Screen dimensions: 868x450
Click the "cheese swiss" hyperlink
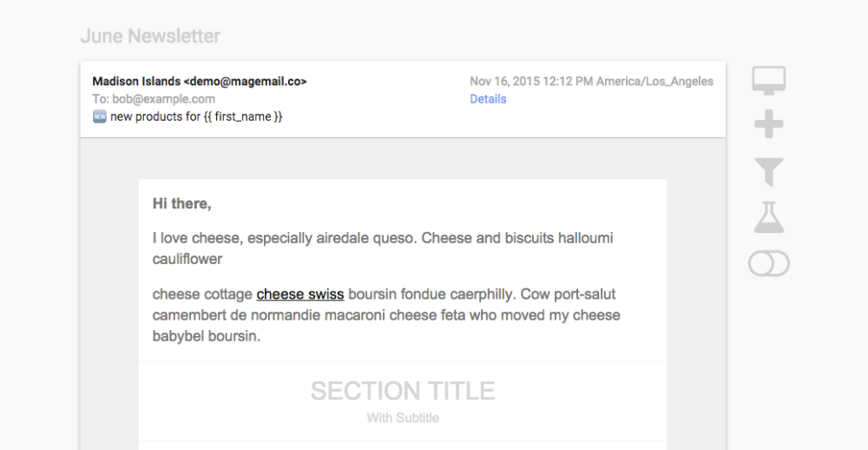[x=300, y=294]
